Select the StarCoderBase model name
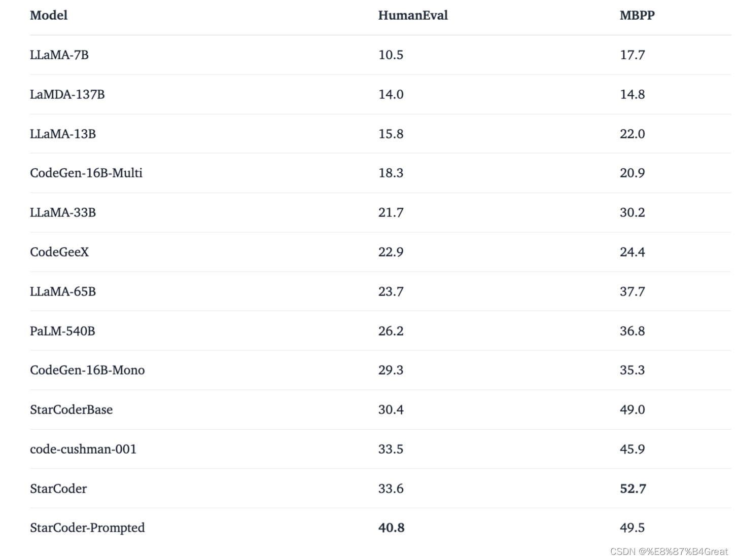Screen dimensions: 736x560 (x=72, y=409)
